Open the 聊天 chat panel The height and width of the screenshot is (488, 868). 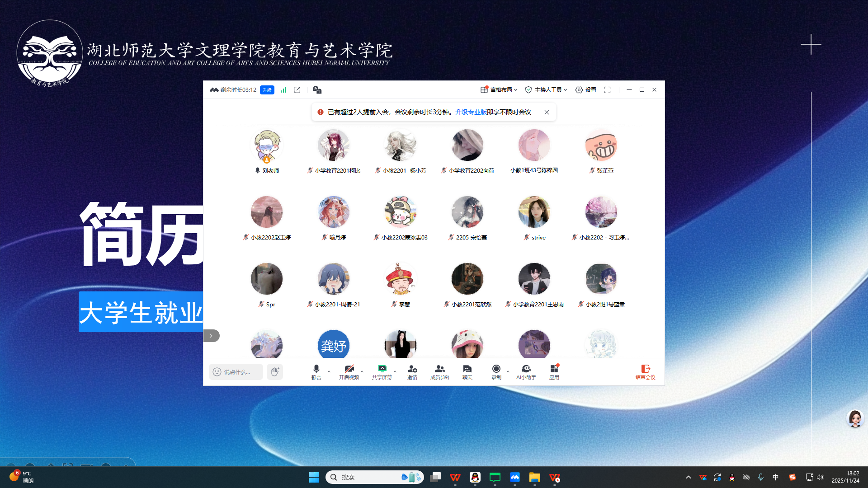[x=467, y=371]
